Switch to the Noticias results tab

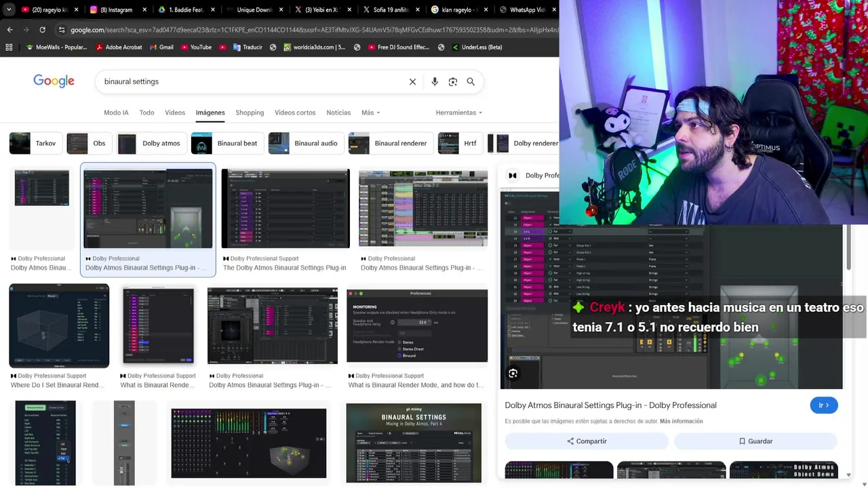click(338, 113)
